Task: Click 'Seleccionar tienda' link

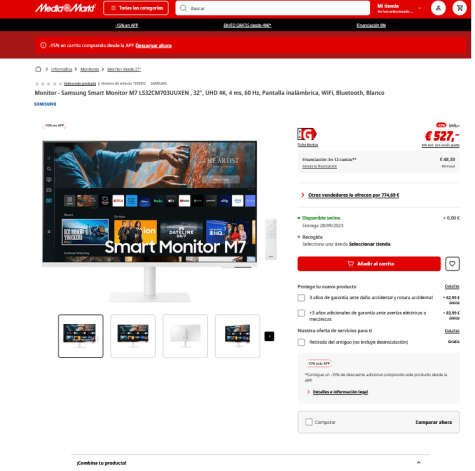Action: (369, 244)
